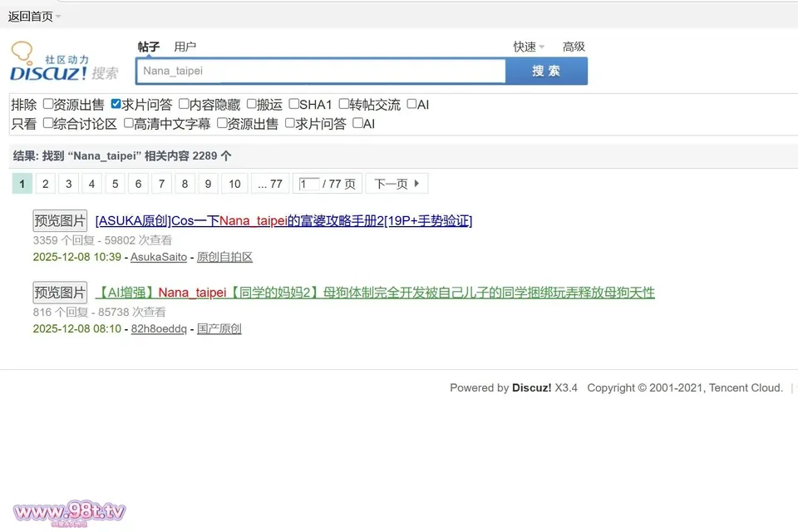The height and width of the screenshot is (532, 798).
Task: Focus the search keyword input field
Action: tap(321, 71)
